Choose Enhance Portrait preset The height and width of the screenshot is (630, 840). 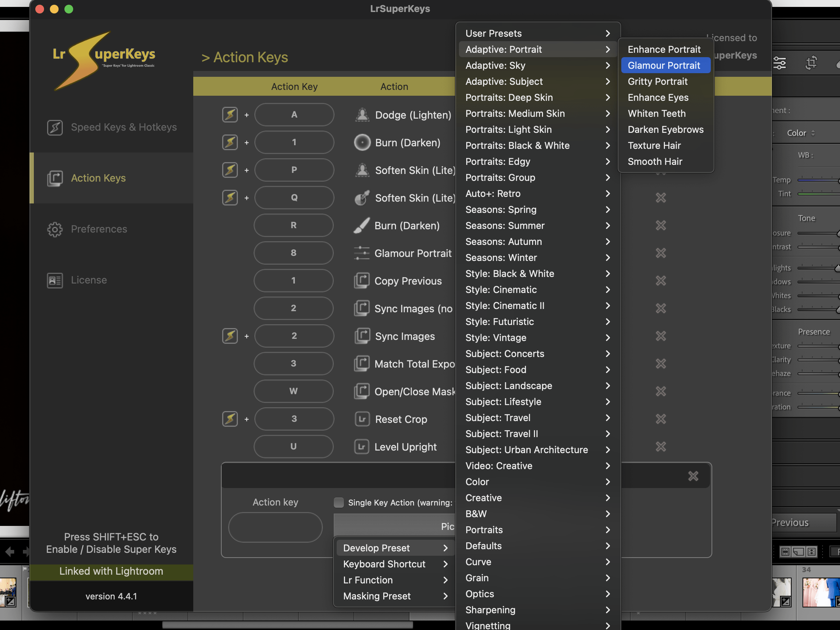[666, 49]
